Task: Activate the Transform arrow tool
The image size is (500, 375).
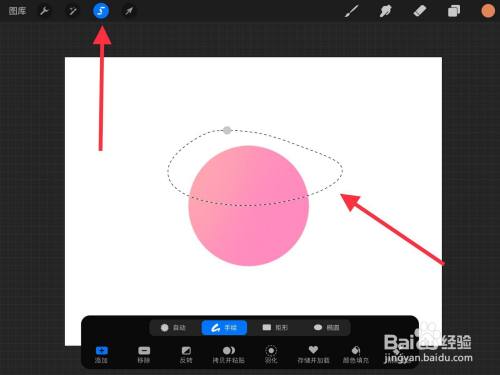Action: tap(129, 11)
